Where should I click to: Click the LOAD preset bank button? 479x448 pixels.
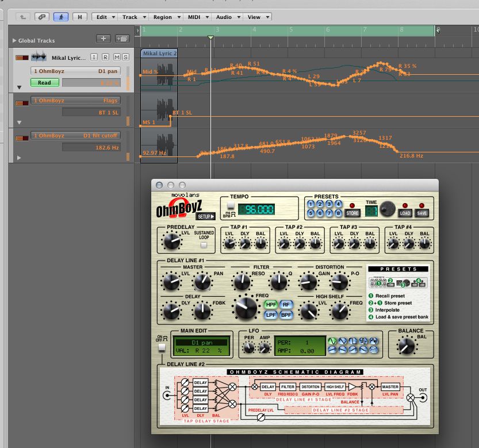pos(405,213)
